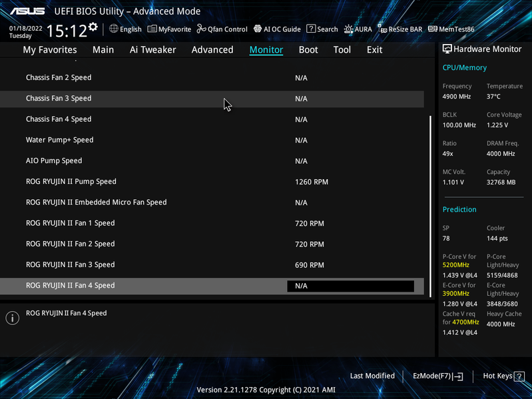
Task: Go to the Exit tab
Action: [375, 50]
